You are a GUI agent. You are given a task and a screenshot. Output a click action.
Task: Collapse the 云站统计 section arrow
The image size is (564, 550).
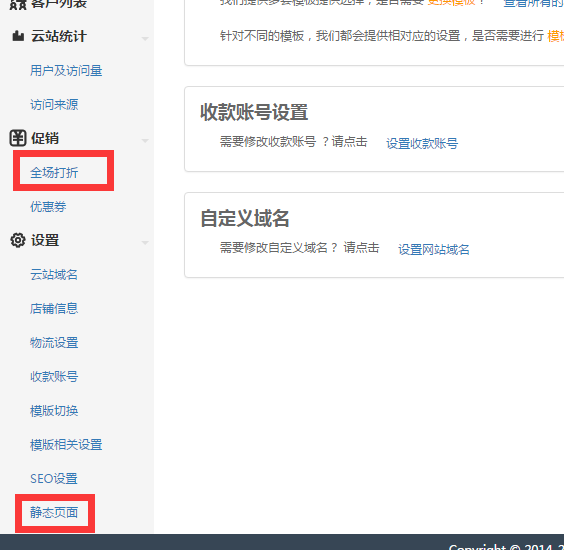tap(145, 38)
